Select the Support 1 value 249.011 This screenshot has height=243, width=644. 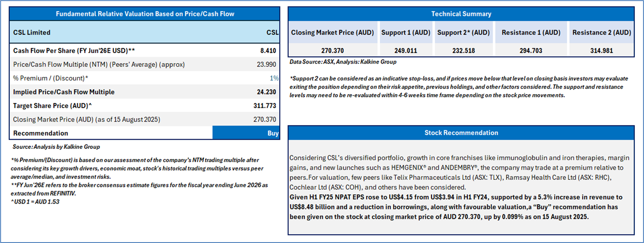point(405,50)
